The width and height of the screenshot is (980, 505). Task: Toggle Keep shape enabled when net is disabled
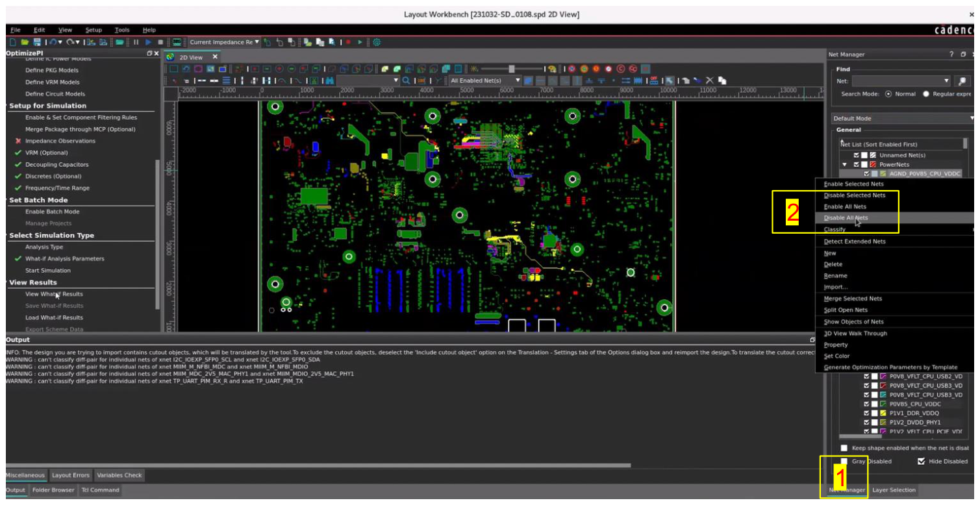pos(844,448)
